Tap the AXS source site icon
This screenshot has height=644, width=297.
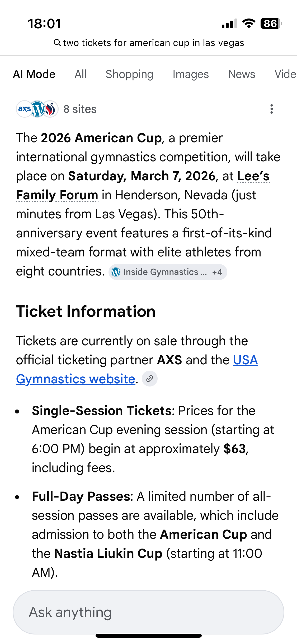(24, 109)
